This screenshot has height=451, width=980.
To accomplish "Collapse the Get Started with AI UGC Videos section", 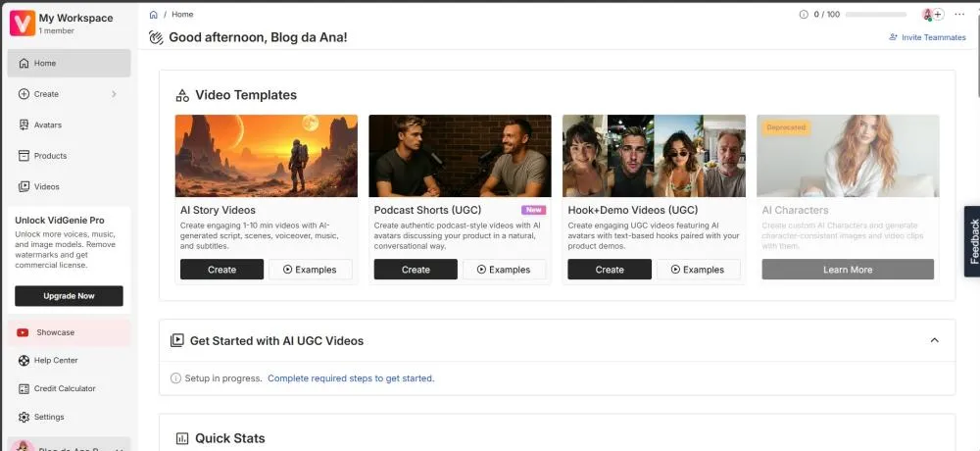I will coord(934,340).
